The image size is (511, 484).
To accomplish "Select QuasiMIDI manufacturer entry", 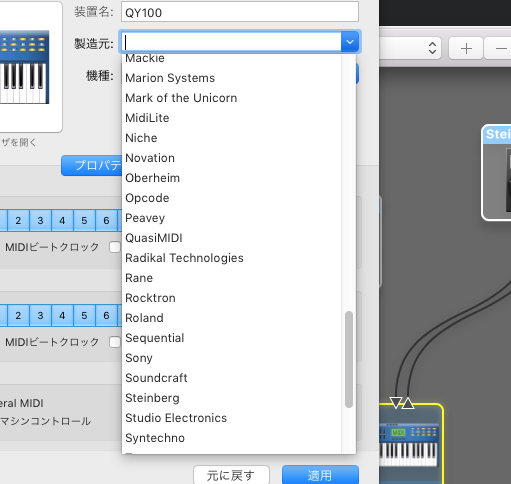I will click(232, 238).
